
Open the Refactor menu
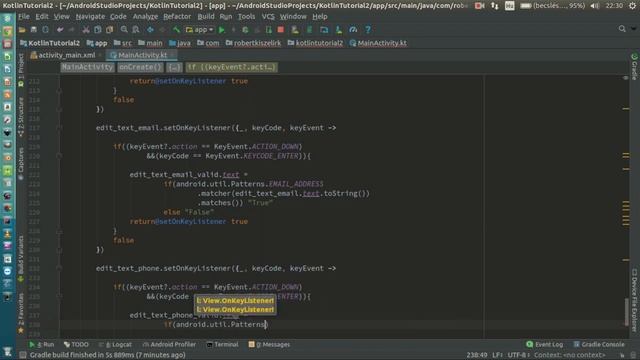[x=177, y=17]
